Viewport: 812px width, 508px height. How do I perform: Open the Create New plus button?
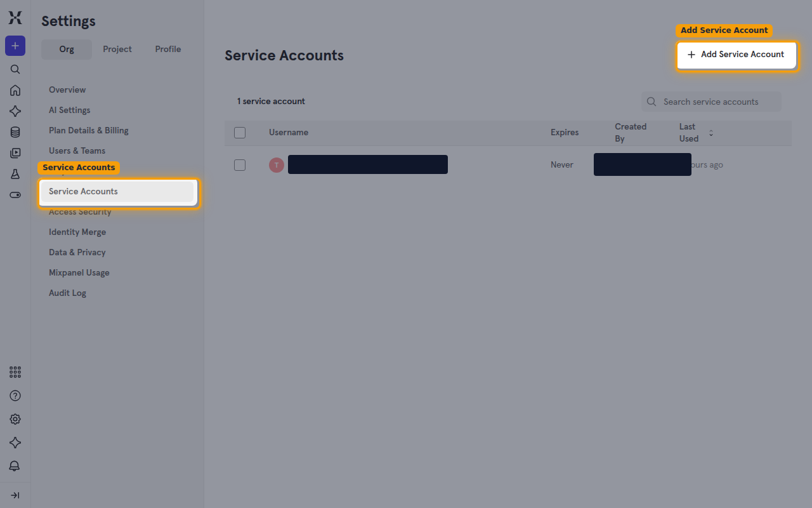pos(15,46)
